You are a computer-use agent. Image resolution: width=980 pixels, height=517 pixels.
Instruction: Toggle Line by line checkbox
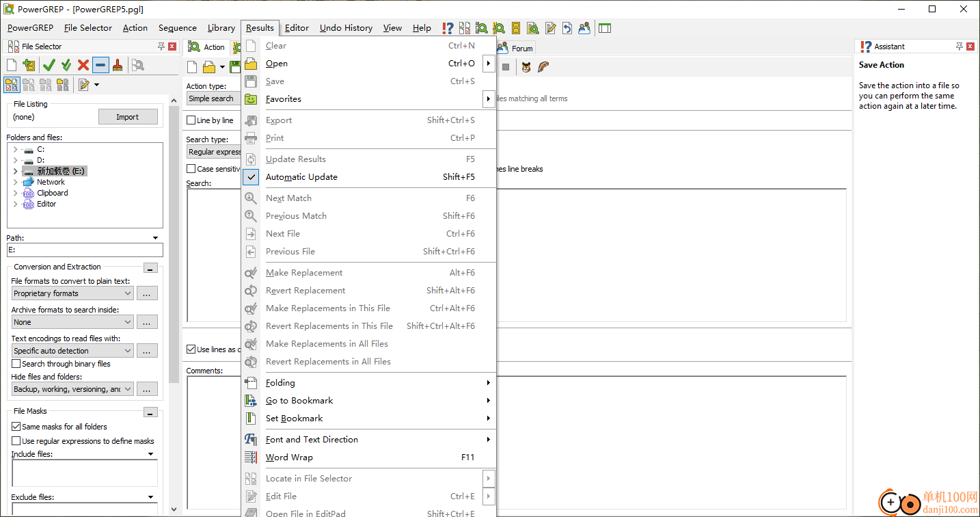tap(191, 120)
